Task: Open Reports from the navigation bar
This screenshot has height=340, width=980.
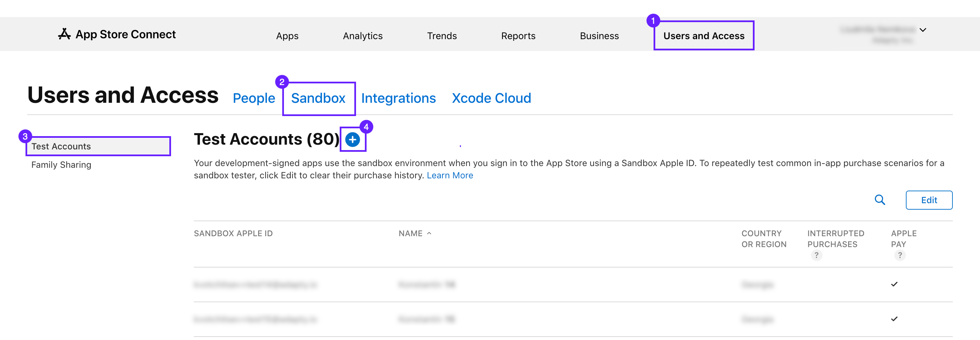Action: (518, 35)
